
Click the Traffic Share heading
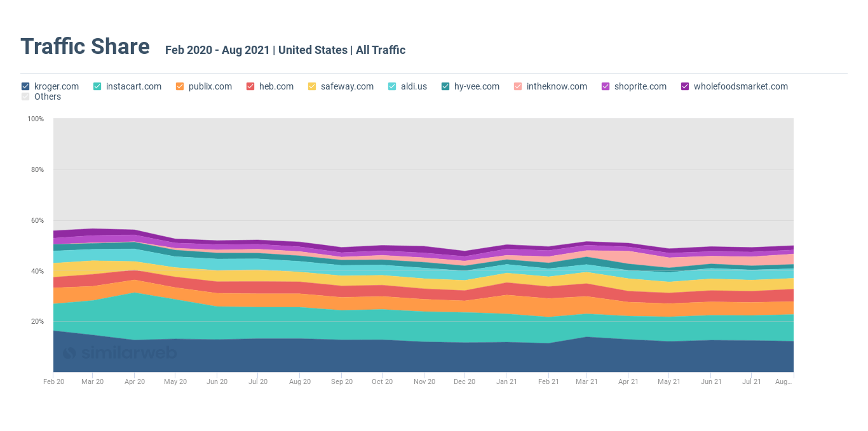85,46
